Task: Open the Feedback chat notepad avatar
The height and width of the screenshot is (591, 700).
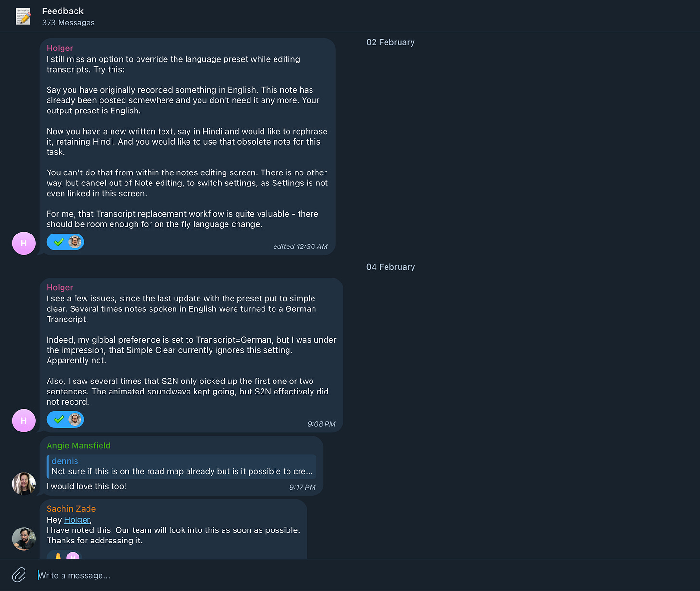Action: (23, 16)
